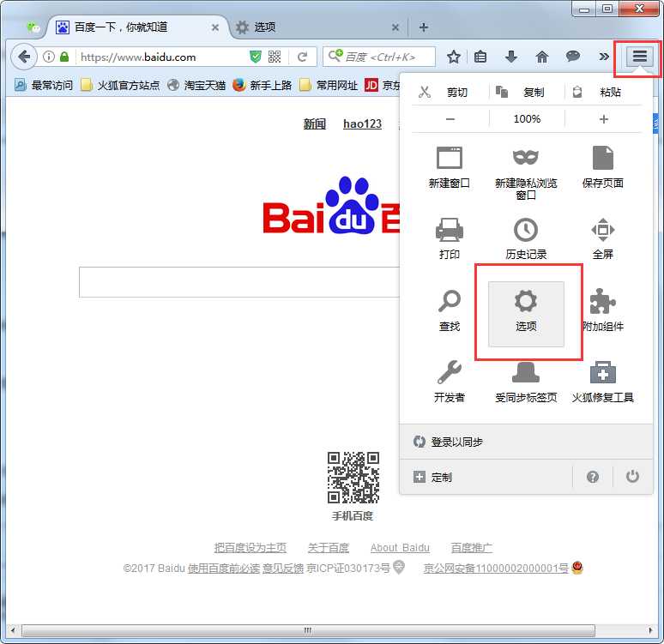664x644 pixels.
Task: Click the green shield icon
Action: pos(256,57)
